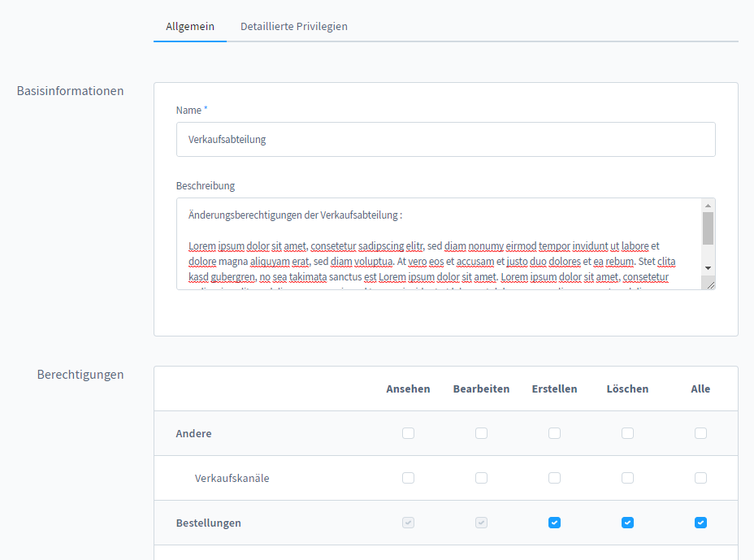Uncheck Erstellen for Bestellungen
This screenshot has width=754, height=560.
coord(554,523)
